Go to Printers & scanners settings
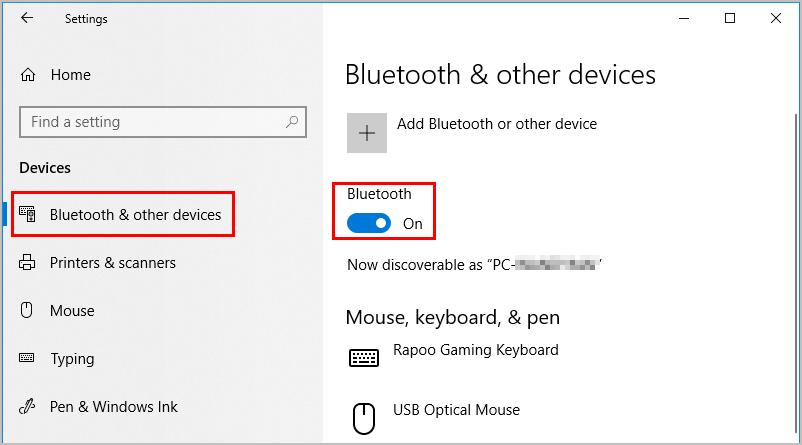Viewport: 802px width, 445px height. pyautogui.click(x=112, y=263)
